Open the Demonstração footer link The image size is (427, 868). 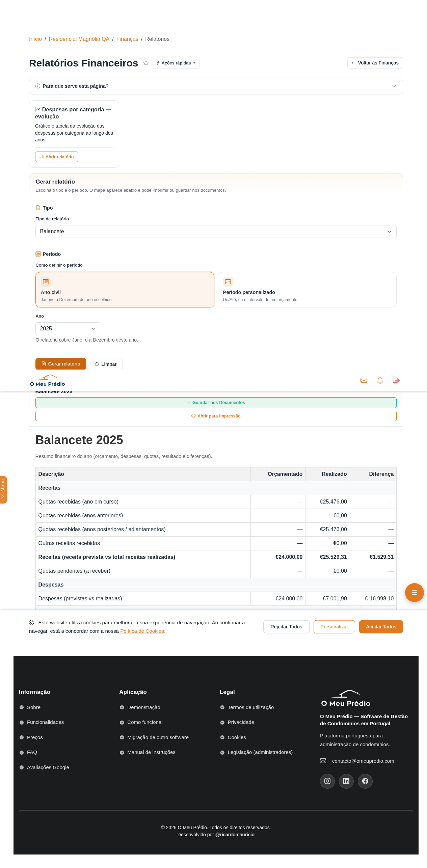click(144, 707)
